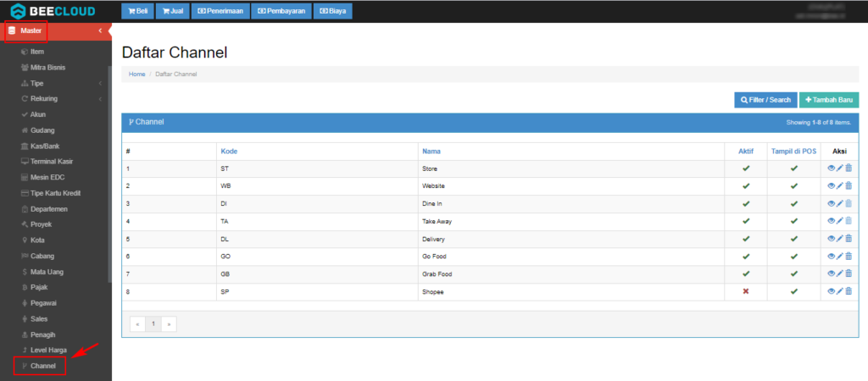
Task: Click the previous page arrow
Action: tap(138, 324)
